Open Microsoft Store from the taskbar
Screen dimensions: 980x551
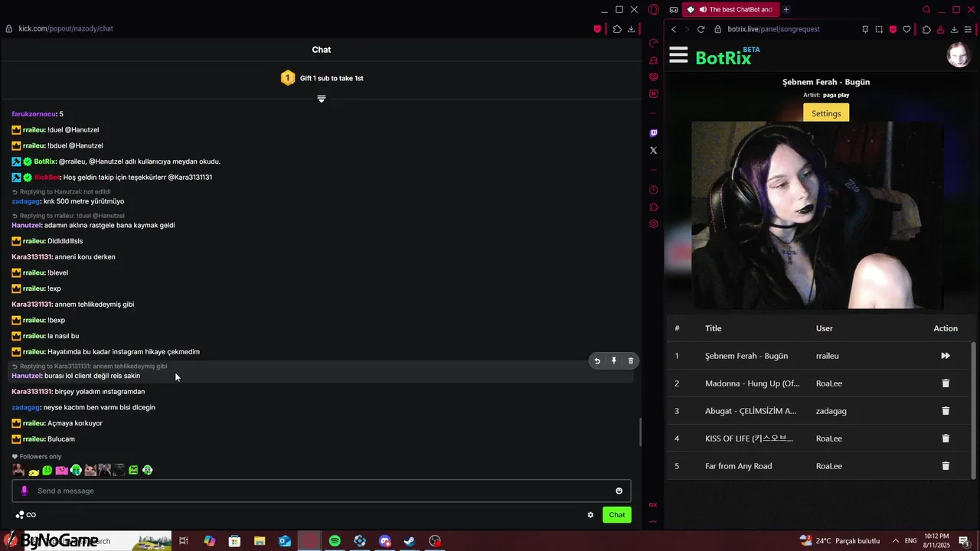coord(234,541)
